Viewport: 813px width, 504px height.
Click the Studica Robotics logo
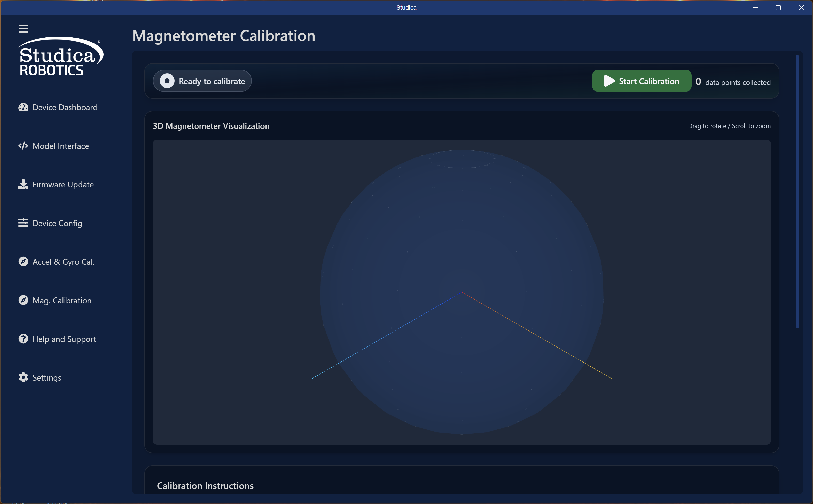[x=61, y=57]
